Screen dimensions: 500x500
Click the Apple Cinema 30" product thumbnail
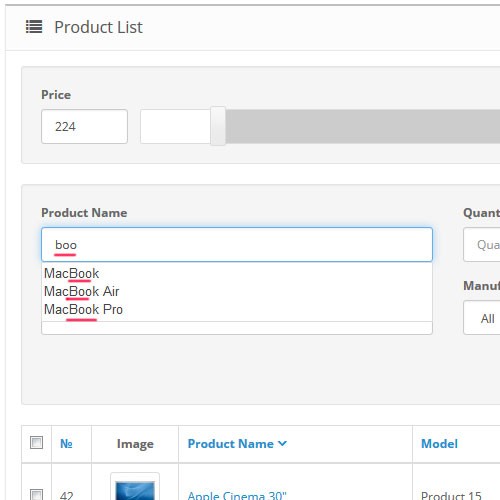tap(135, 487)
